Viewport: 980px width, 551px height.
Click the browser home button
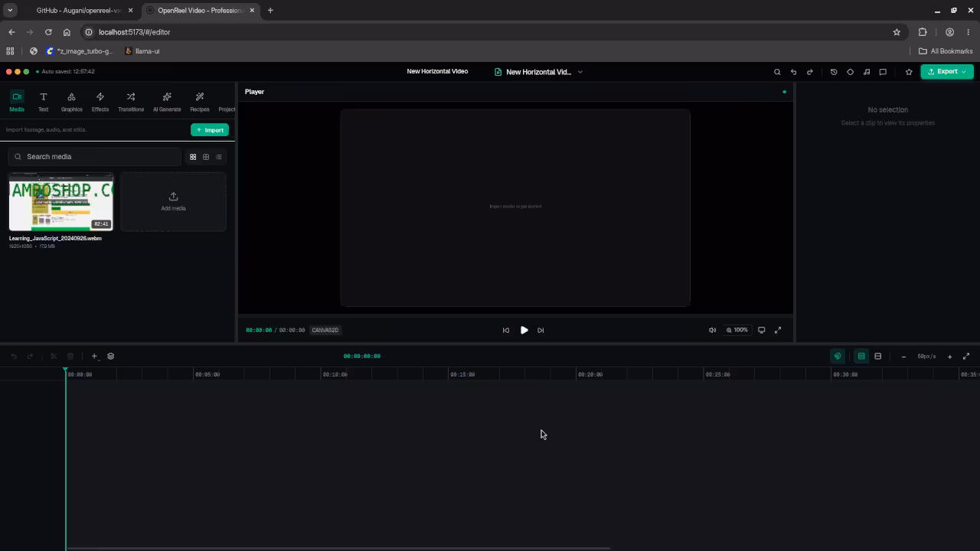point(67,32)
